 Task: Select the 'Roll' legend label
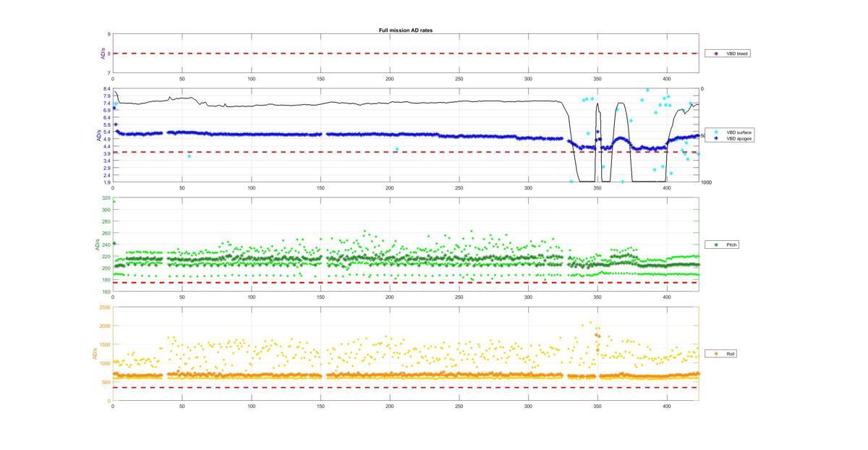tap(731, 354)
